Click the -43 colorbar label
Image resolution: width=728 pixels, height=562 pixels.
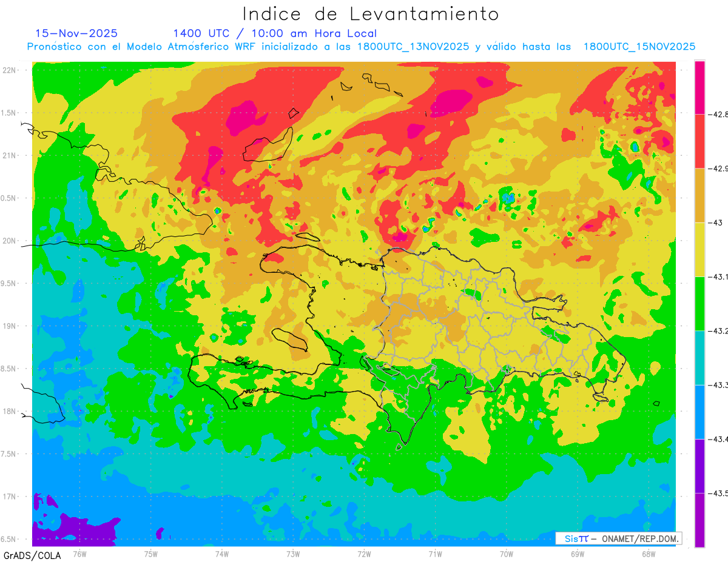(715, 222)
